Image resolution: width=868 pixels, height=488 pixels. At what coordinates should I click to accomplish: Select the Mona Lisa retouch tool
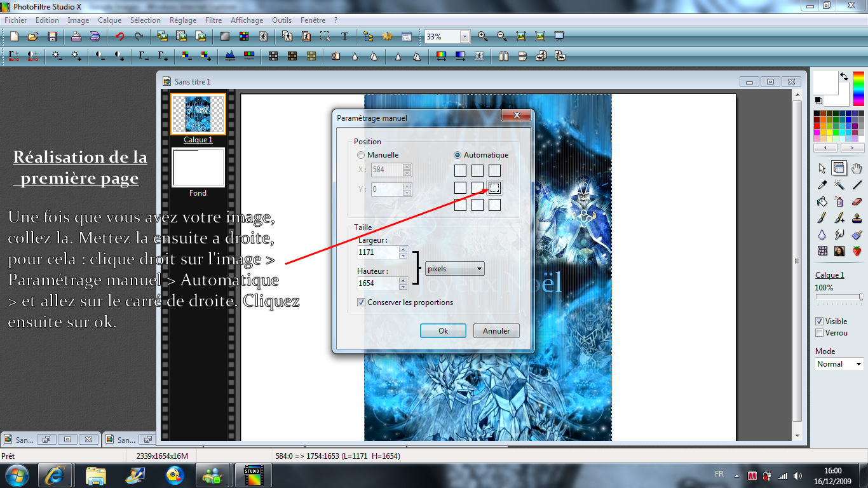pos(839,251)
